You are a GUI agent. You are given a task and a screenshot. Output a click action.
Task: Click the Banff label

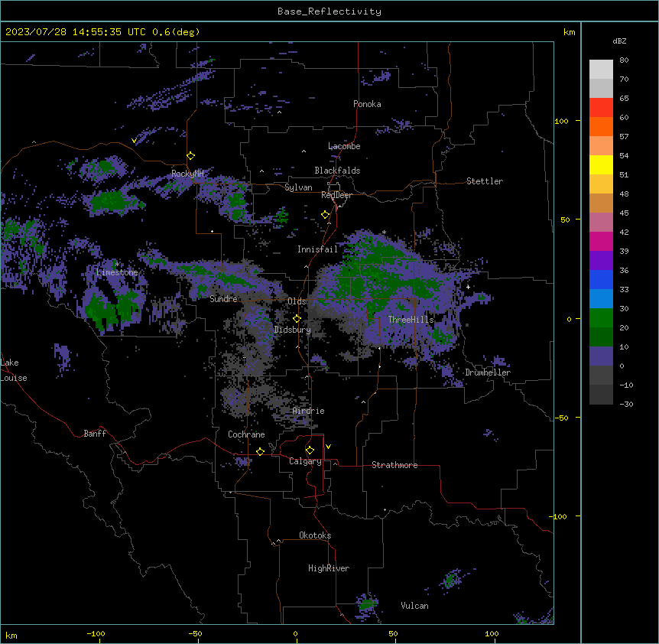tap(95, 434)
